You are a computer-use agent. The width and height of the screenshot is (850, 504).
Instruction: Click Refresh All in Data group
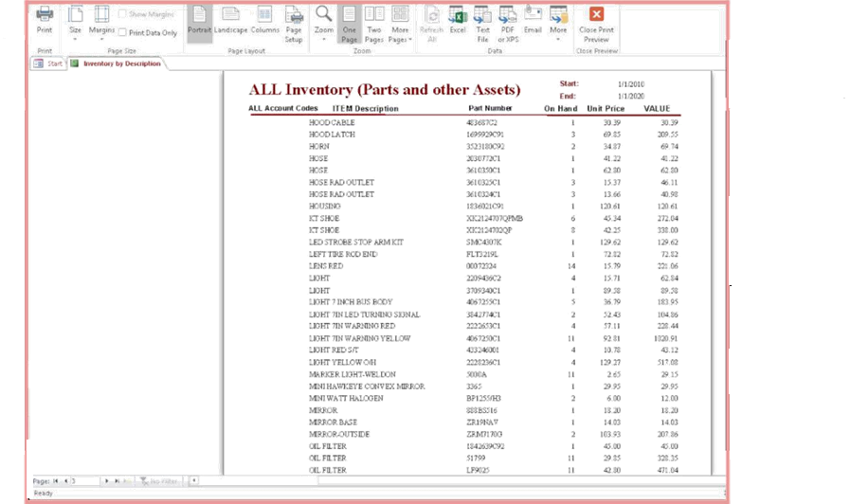coord(432,25)
